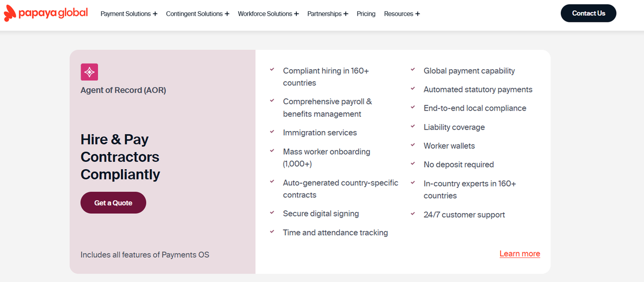The height and width of the screenshot is (282, 644).
Task: Click the checkmark beside Liability coverage
Action: [x=413, y=126]
